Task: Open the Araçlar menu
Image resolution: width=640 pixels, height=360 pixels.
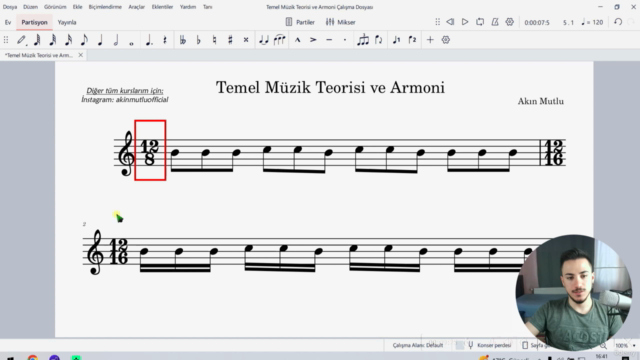Action: [136, 7]
